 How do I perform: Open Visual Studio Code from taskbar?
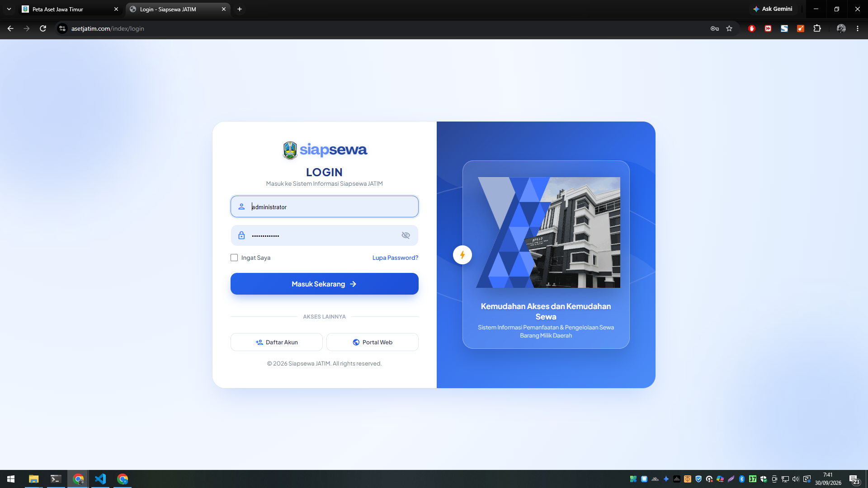point(100,479)
